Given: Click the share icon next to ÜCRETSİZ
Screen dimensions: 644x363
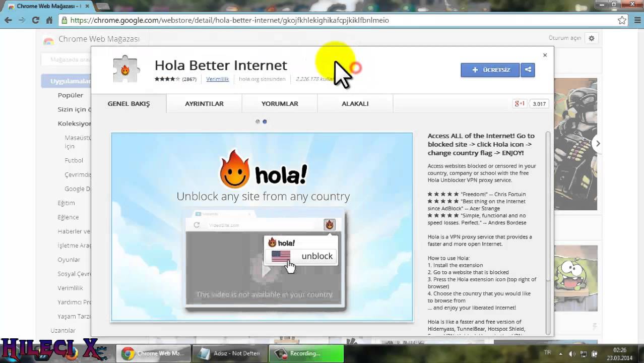Looking at the screenshot, I should coord(528,70).
